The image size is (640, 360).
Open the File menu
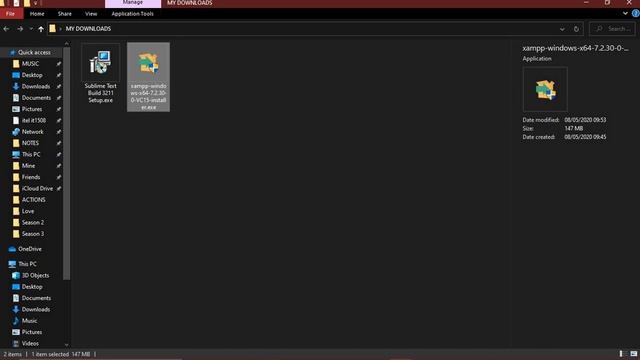click(x=10, y=13)
